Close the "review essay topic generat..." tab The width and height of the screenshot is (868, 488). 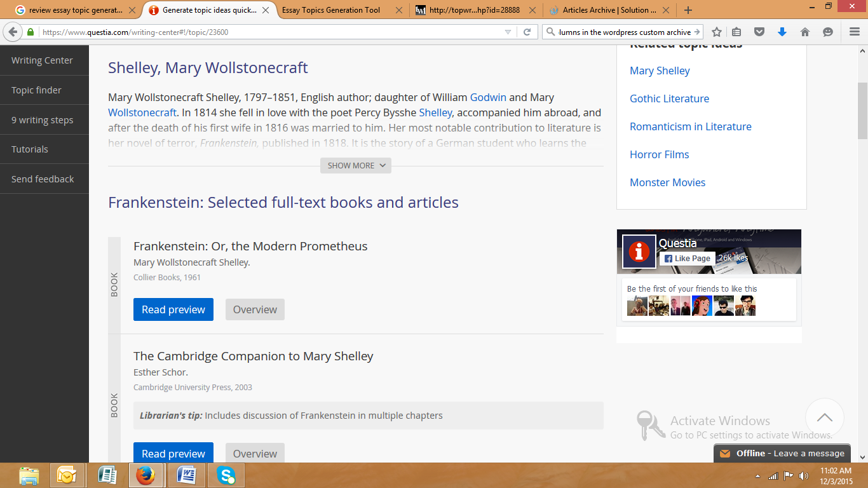pos(133,10)
